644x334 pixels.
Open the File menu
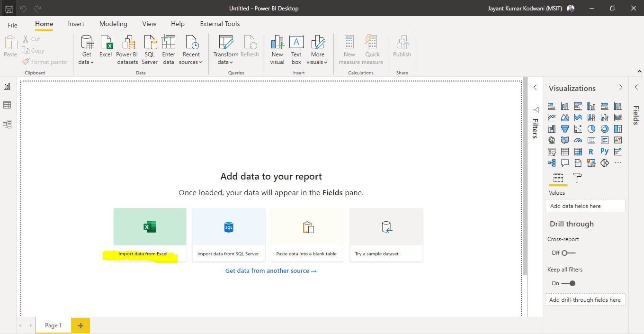coord(12,25)
